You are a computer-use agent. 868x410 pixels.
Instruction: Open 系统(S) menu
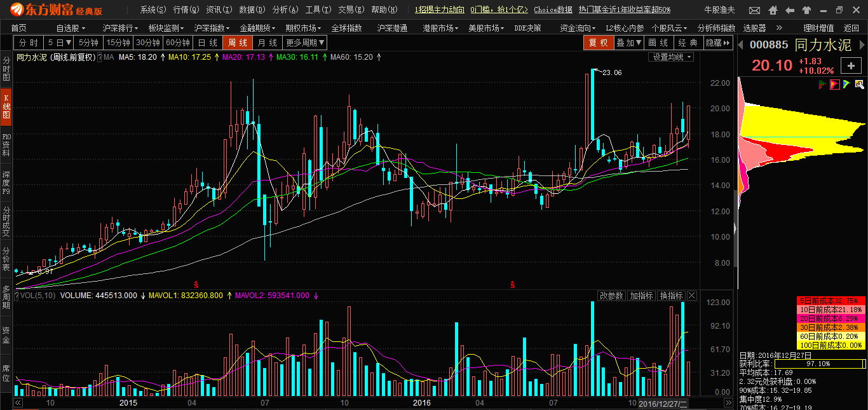coord(153,10)
